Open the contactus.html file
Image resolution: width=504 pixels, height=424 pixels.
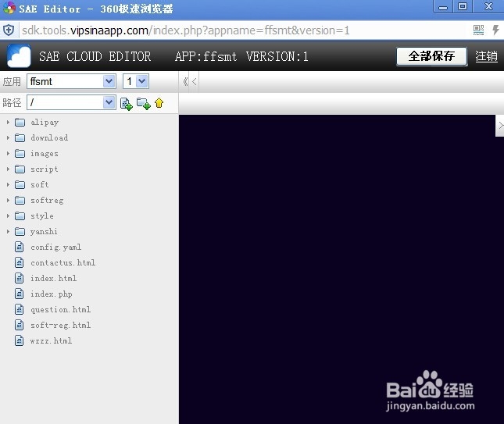63,262
